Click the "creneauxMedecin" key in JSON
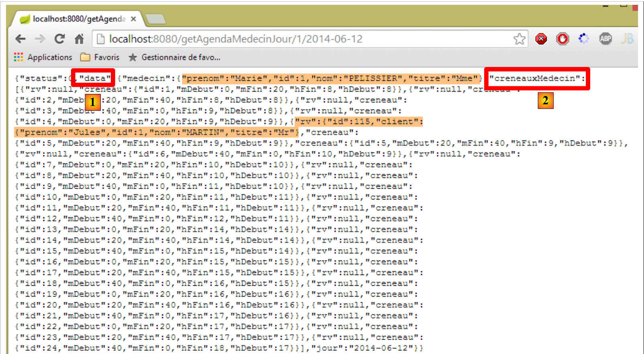Image resolution: width=644 pixels, height=354 pixels. pyautogui.click(x=537, y=78)
